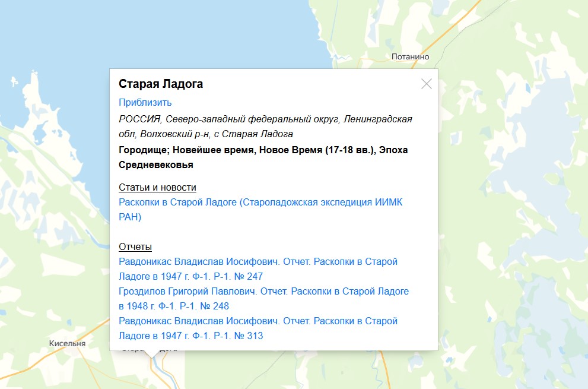Click the Статьи и новости section heading
The width and height of the screenshot is (588, 389).
(x=157, y=187)
